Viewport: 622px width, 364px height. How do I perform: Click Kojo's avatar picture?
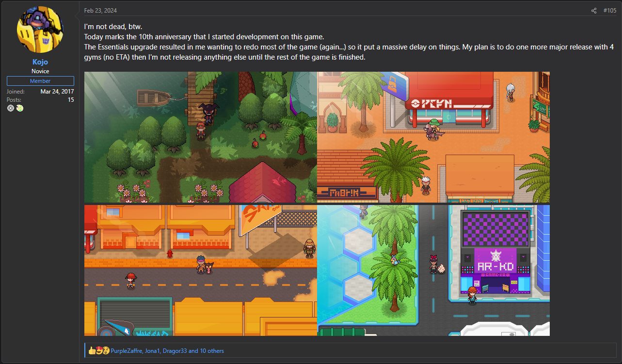coord(40,29)
